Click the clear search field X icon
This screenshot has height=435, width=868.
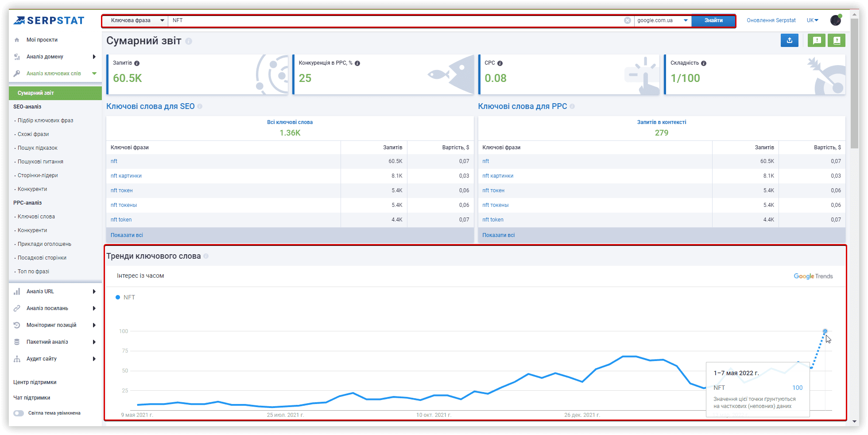[x=627, y=20]
